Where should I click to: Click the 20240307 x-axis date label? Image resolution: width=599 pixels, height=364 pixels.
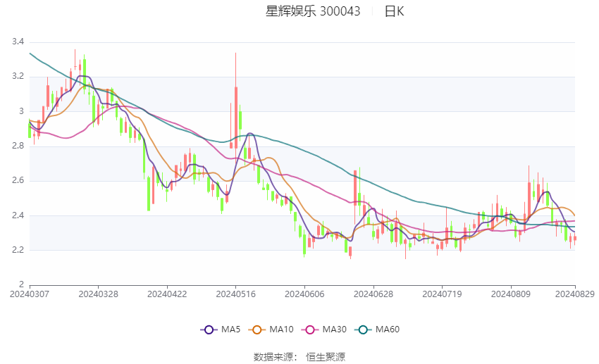click(30, 294)
